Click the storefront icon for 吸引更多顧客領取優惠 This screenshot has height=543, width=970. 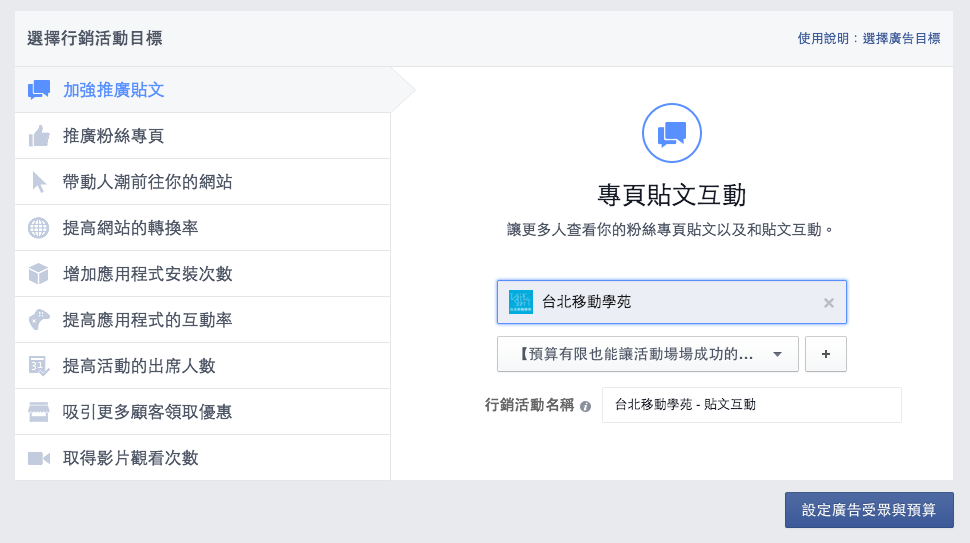[38, 412]
